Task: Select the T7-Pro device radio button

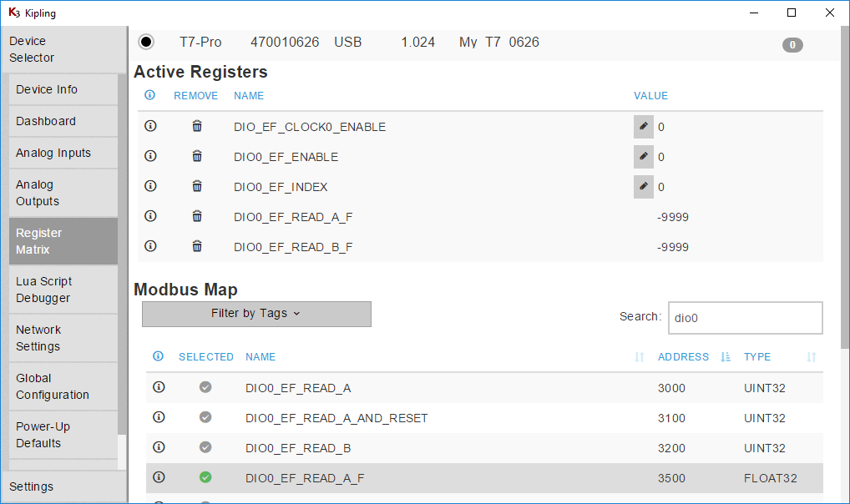Action: [x=147, y=42]
